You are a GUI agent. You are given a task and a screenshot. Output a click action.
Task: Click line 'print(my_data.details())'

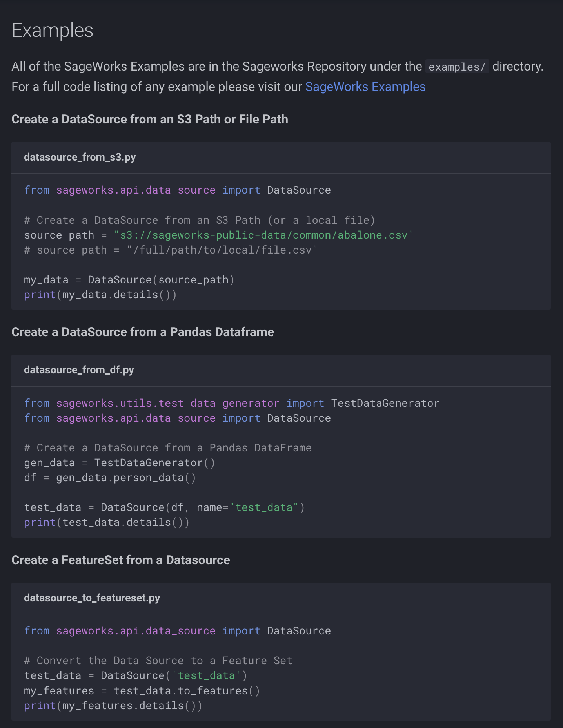tap(100, 295)
